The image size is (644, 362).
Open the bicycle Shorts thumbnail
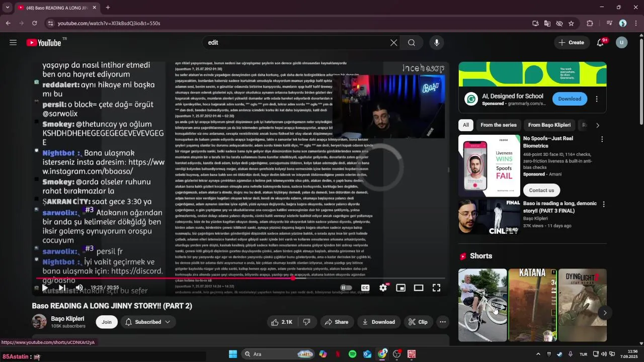[x=482, y=305]
